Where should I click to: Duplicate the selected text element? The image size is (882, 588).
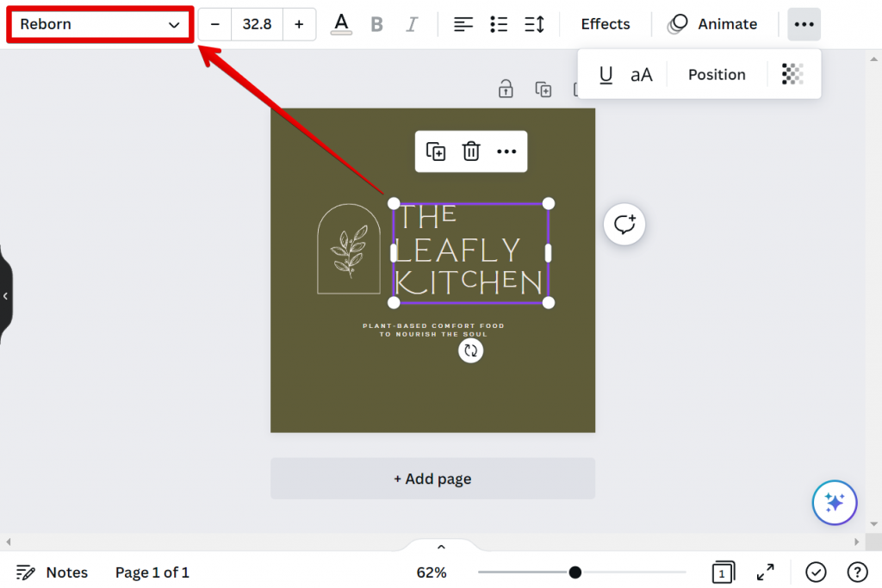pyautogui.click(x=436, y=152)
